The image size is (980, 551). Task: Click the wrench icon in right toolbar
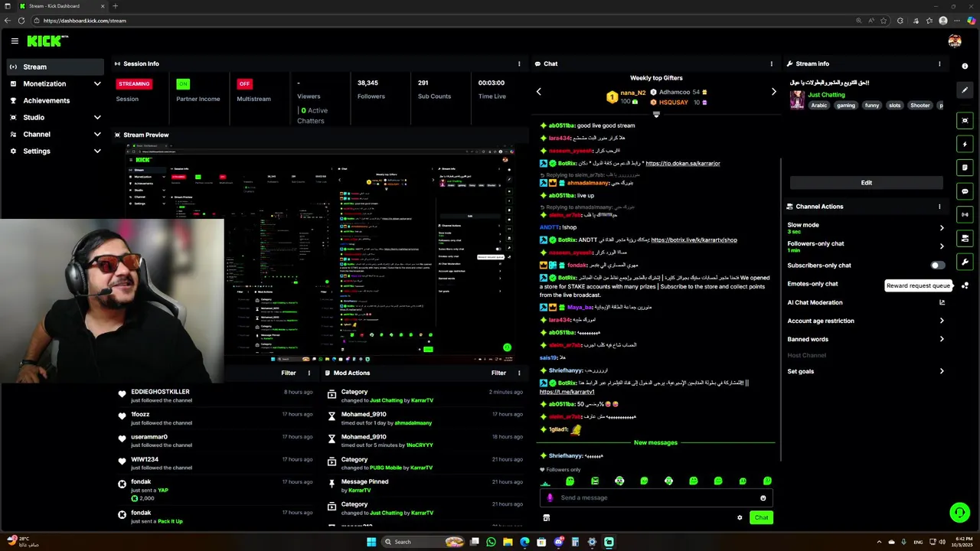(x=965, y=262)
